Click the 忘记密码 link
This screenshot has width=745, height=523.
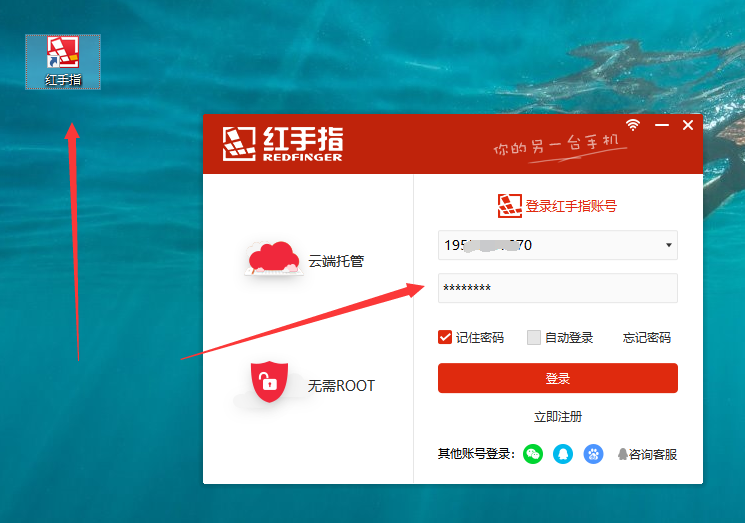pos(646,338)
